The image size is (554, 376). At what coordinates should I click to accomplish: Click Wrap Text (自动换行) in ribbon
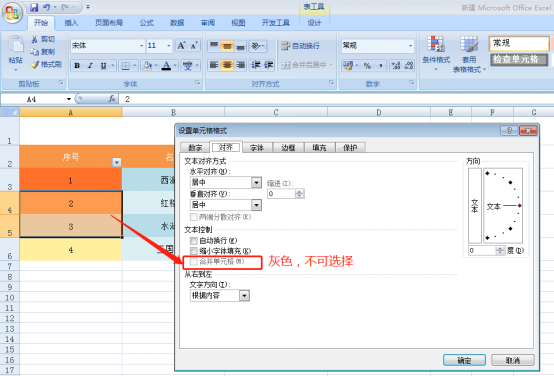[300, 46]
